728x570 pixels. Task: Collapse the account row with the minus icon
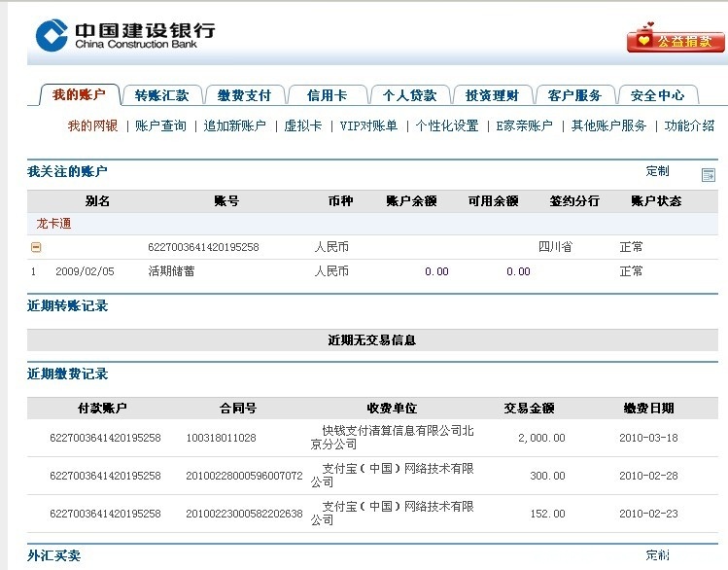pos(36,247)
